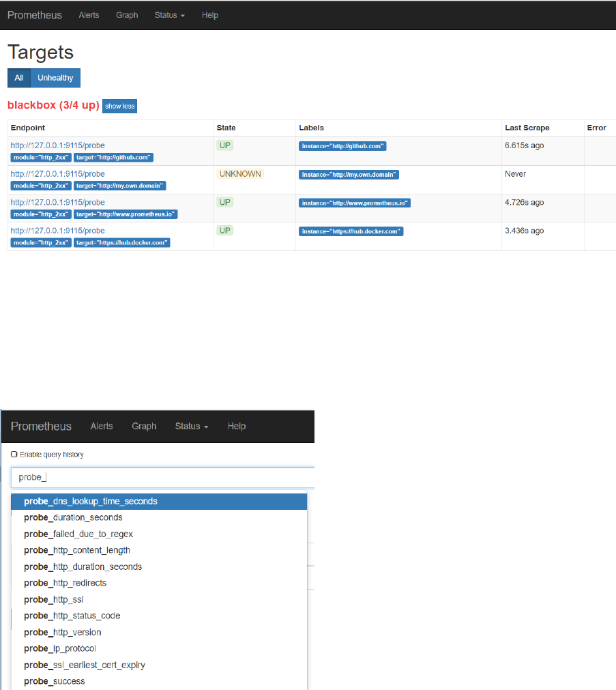Click UP state badge for github.com row
This screenshot has width=616, height=690.
pyautogui.click(x=225, y=145)
